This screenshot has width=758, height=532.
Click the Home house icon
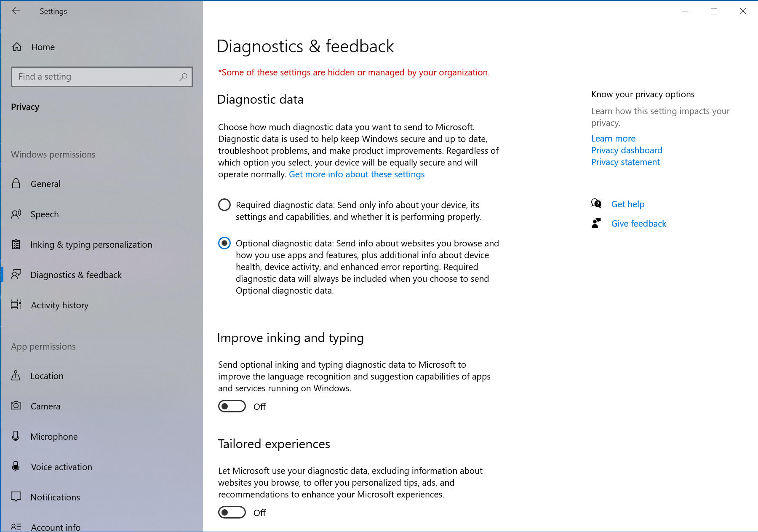(17, 47)
